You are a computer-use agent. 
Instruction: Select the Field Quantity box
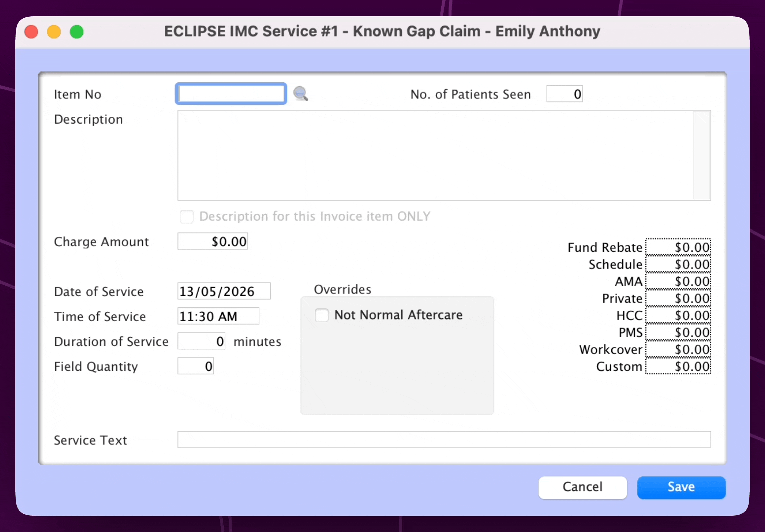[x=196, y=366]
